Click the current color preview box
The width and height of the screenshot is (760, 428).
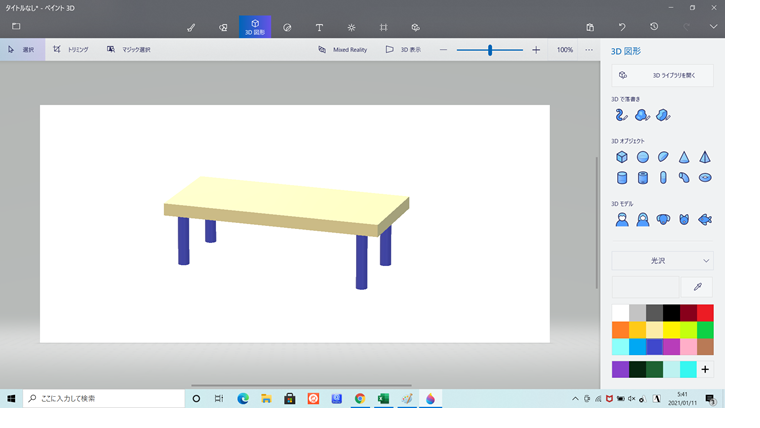(645, 287)
